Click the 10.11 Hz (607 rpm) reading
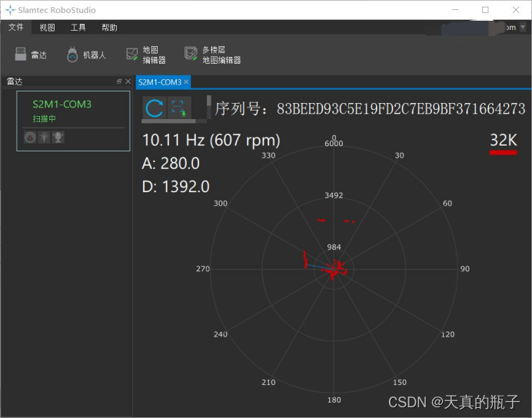This screenshot has width=532, height=418. 211,140
